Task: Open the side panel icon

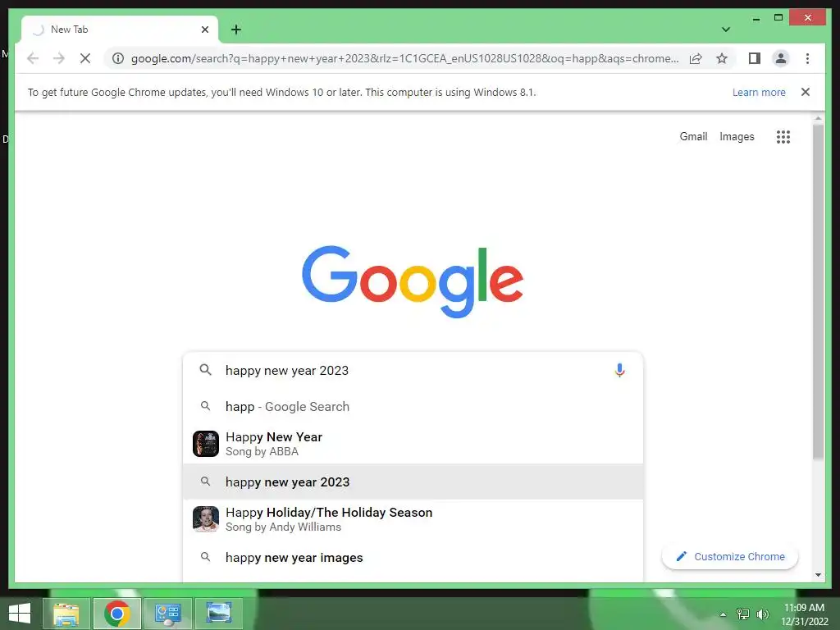Action: pyautogui.click(x=755, y=58)
